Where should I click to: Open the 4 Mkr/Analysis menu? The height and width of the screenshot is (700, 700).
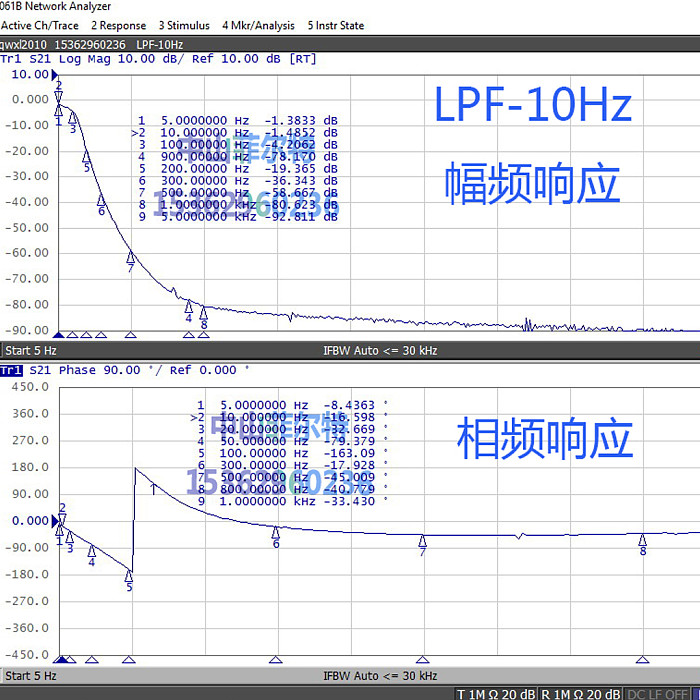tap(258, 25)
